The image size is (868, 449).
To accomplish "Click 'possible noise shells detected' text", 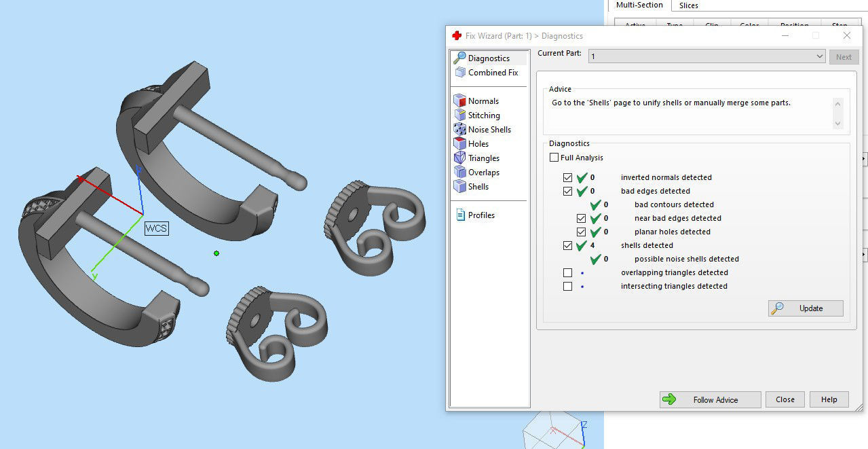I will [x=687, y=259].
